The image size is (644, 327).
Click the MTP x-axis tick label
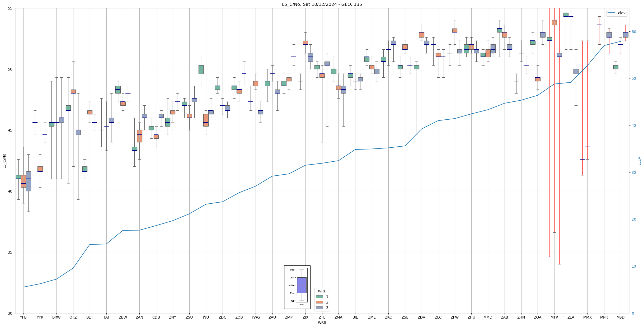pyautogui.click(x=554, y=317)
